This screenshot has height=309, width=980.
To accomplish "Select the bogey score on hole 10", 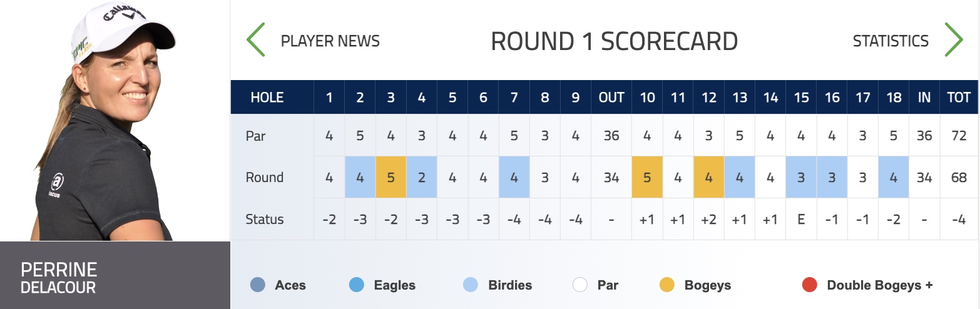I will coord(647,177).
